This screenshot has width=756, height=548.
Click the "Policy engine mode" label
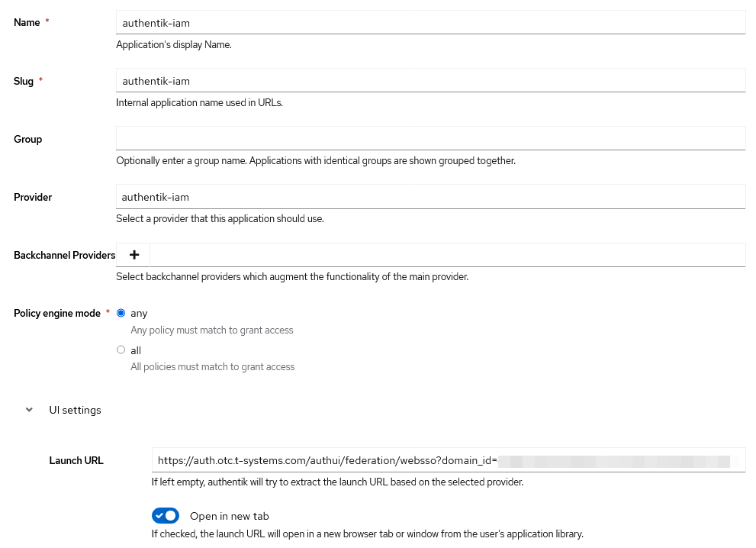57,313
